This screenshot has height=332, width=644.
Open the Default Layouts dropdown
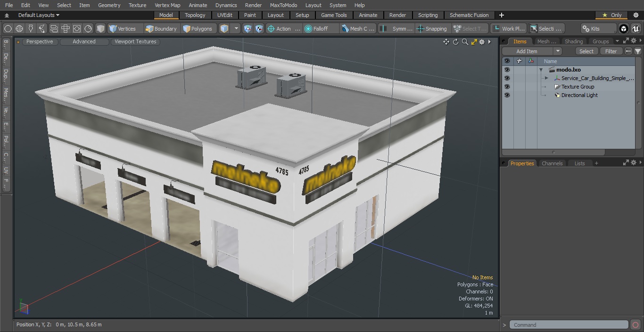pyautogui.click(x=39, y=15)
